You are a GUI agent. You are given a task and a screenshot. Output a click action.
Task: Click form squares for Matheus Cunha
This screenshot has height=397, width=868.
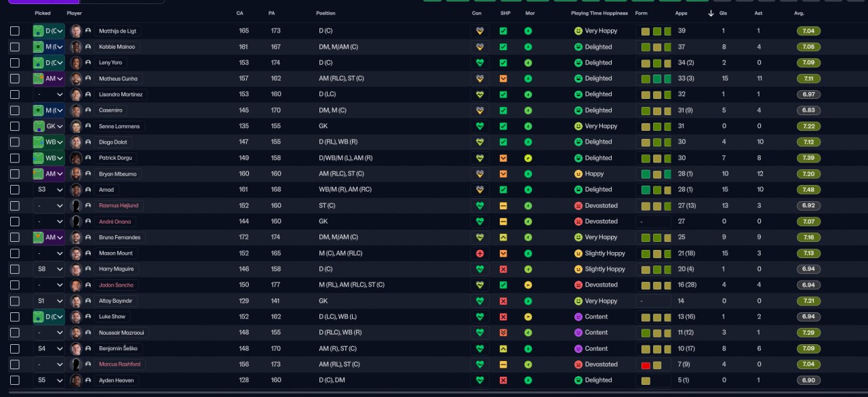pyautogui.click(x=656, y=79)
